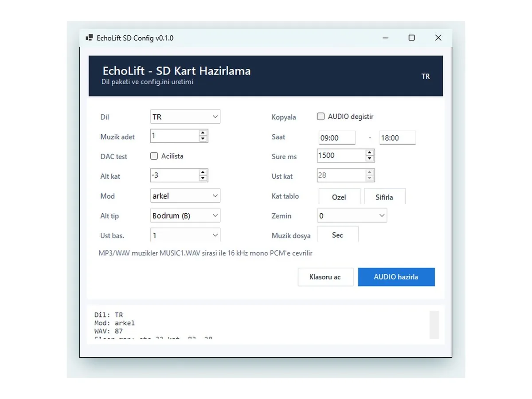Click the log line 'Dil: TR'
Viewport: 532px width, 399px height.
(109, 315)
